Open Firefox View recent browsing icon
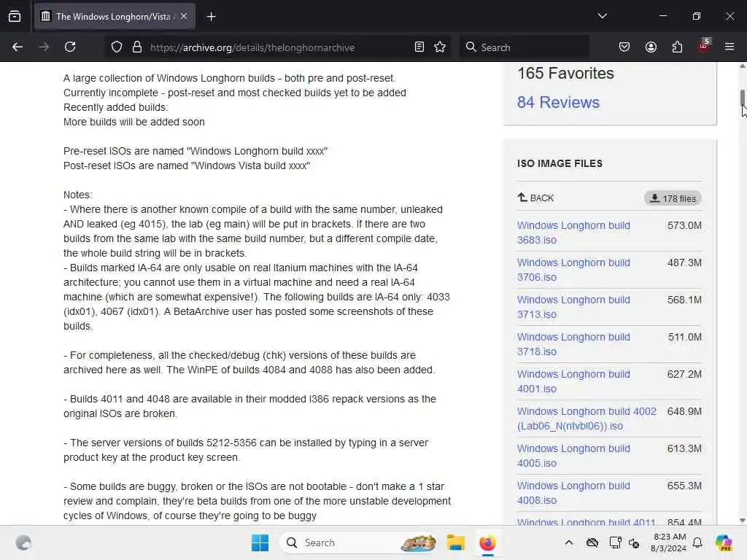This screenshot has width=747, height=560. tap(15, 16)
